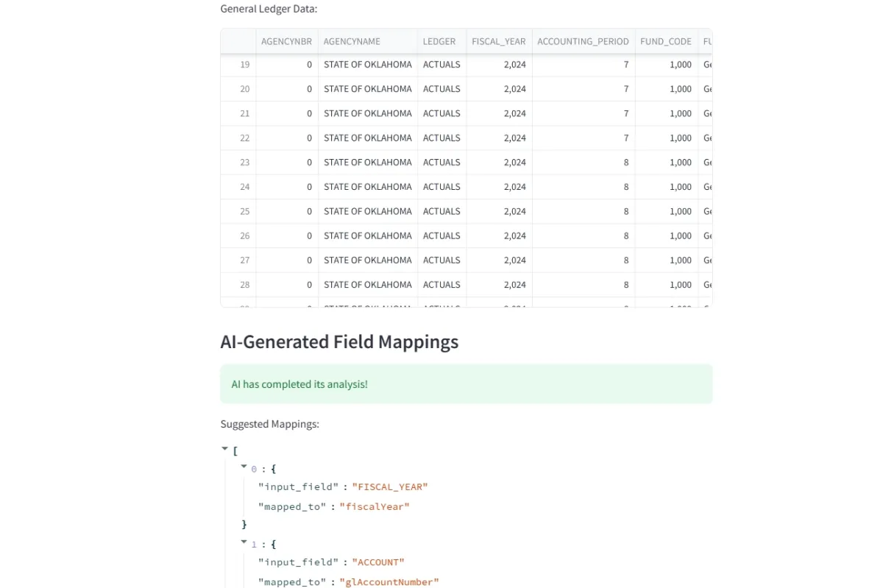The height and width of the screenshot is (588, 883).
Task: Sort by the AGENCYNAME column header
Action: (x=368, y=41)
